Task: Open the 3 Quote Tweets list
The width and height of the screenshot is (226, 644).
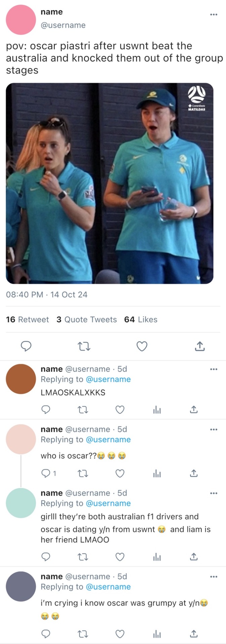Action: click(x=87, y=320)
